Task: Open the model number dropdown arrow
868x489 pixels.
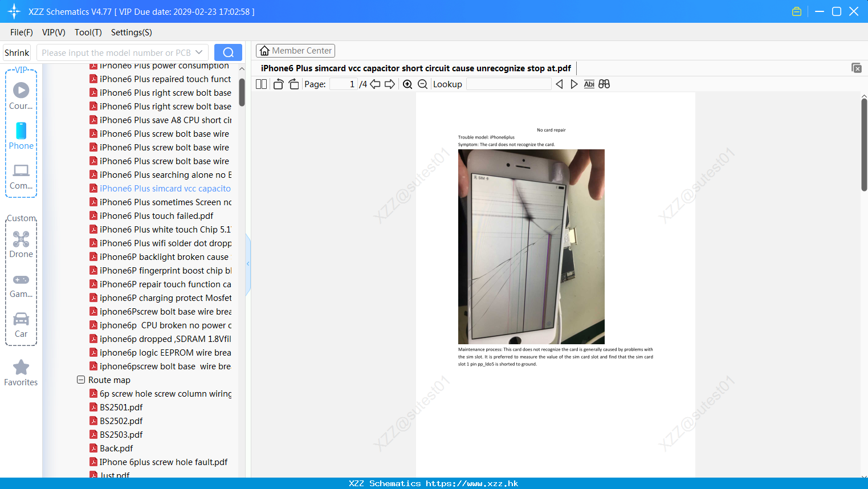Action: click(x=199, y=52)
